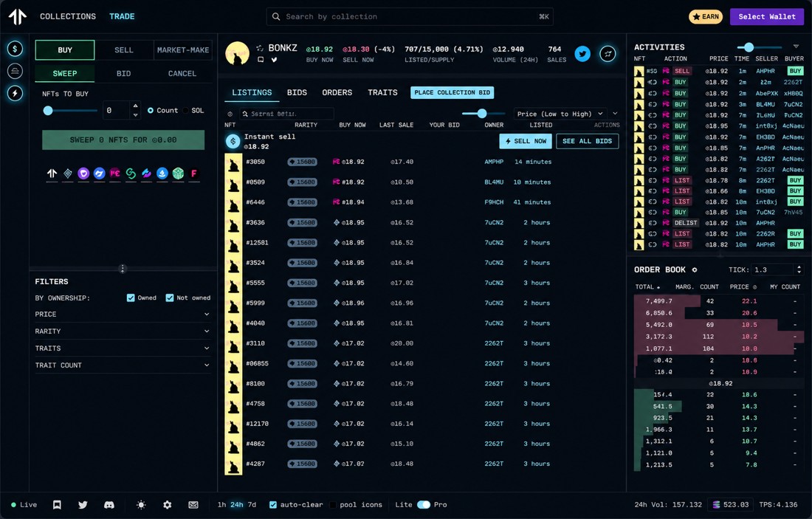The height and width of the screenshot is (519, 812).
Task: Click the star icon beside BONKZ name
Action: point(260,48)
